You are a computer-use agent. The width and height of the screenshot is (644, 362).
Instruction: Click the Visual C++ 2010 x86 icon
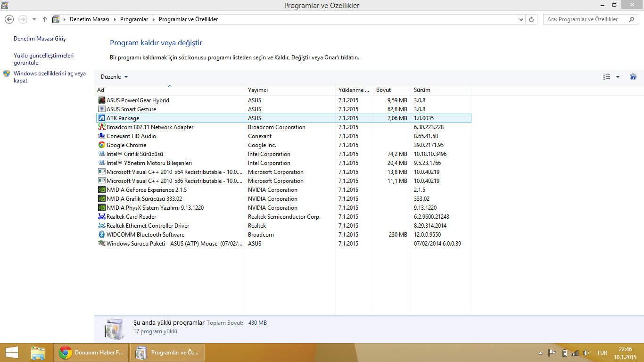tap(101, 181)
